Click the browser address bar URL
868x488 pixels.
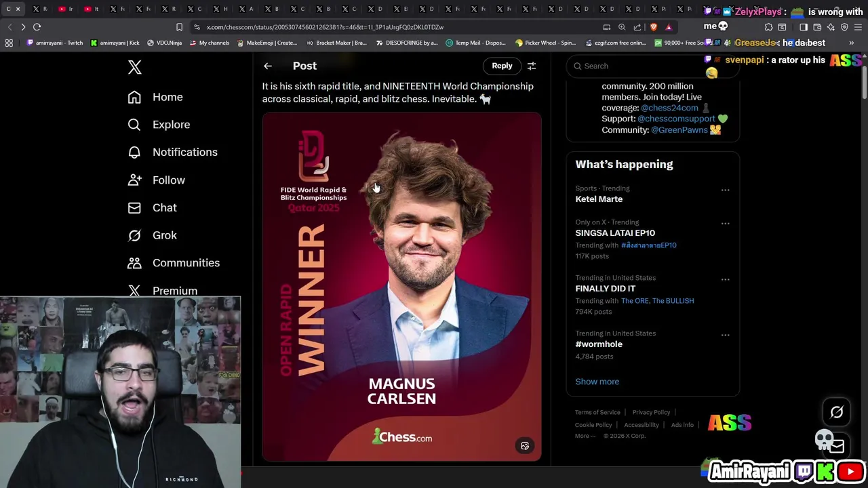point(325,27)
